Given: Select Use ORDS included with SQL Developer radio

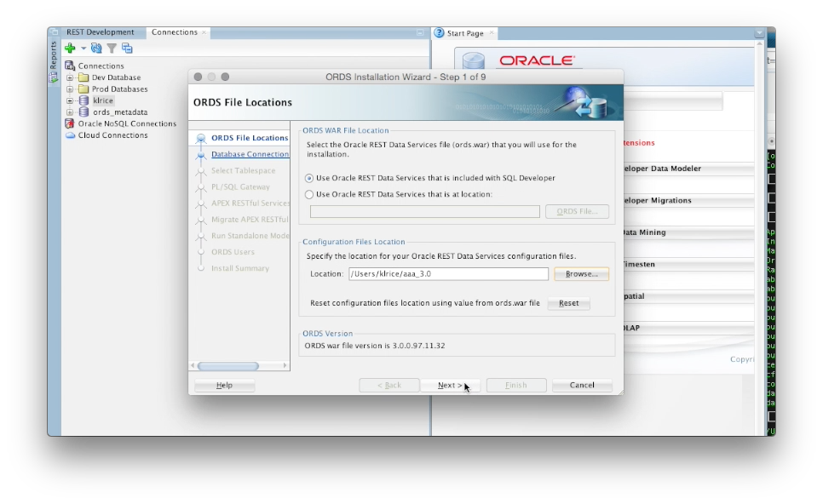Looking at the screenshot, I should coord(309,178).
